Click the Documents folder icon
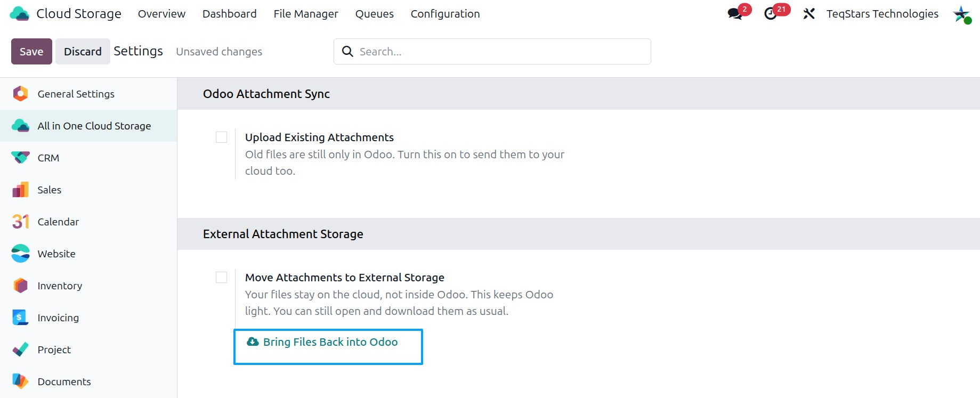 20,381
